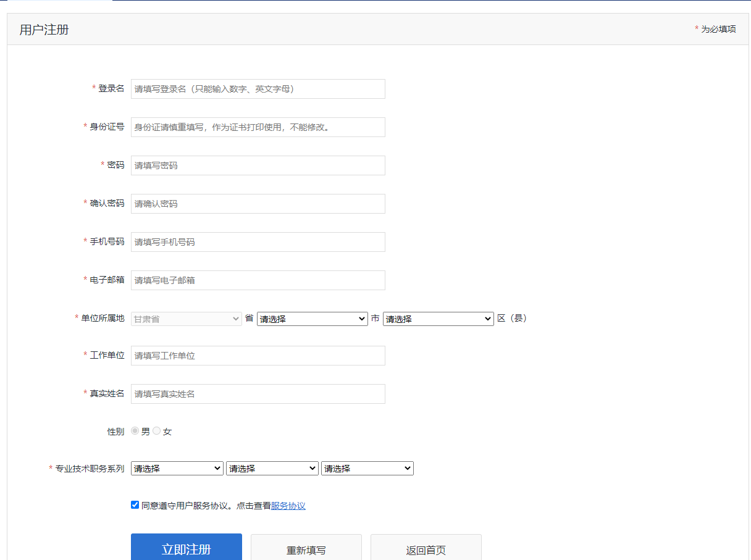Click the 登录名 input field
Image resolution: width=751 pixels, height=560 pixels.
[258, 89]
